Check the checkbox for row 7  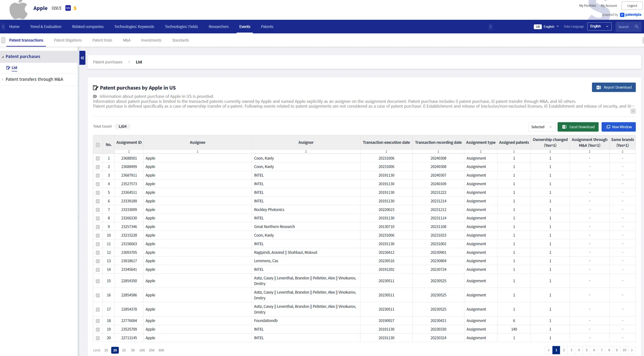coord(98,210)
